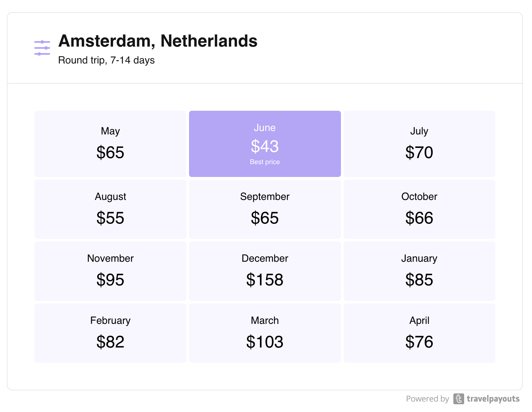Choose the September $65 tile
Viewport: 532px width, 412px height.
click(x=265, y=209)
